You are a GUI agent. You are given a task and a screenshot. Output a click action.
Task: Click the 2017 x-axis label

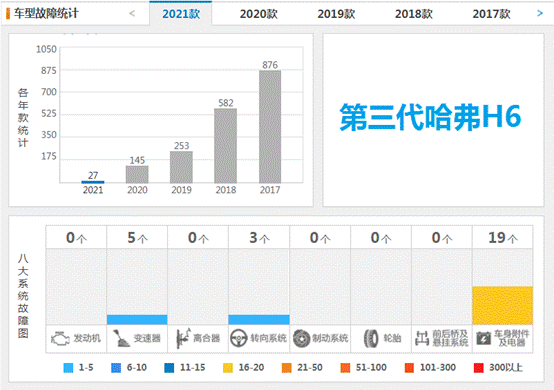(270, 190)
